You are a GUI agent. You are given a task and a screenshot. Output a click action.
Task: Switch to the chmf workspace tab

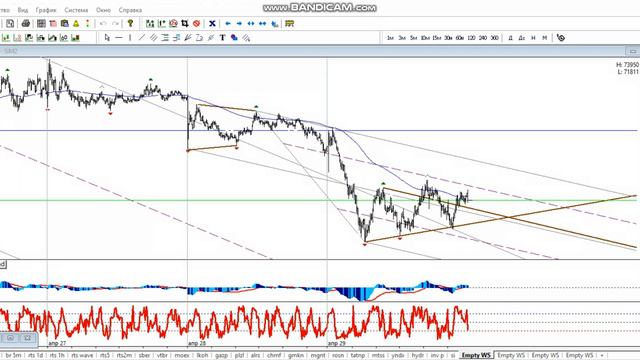pos(274,355)
